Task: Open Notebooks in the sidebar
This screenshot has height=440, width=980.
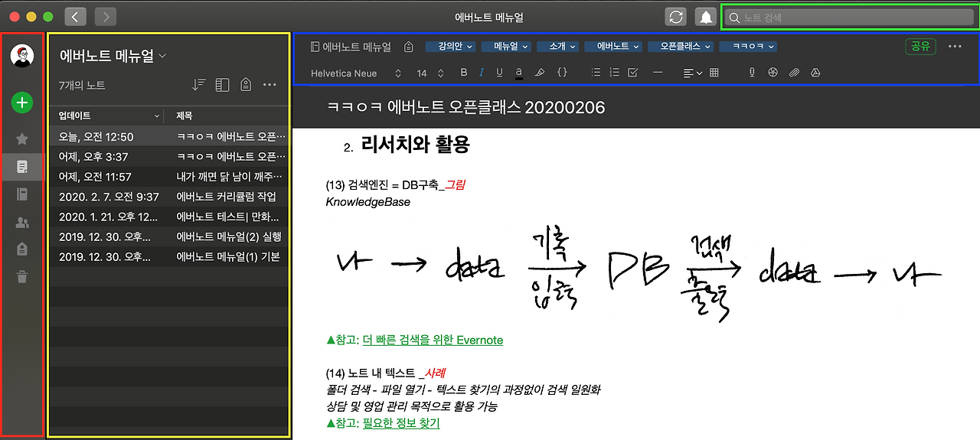Action: point(22,194)
